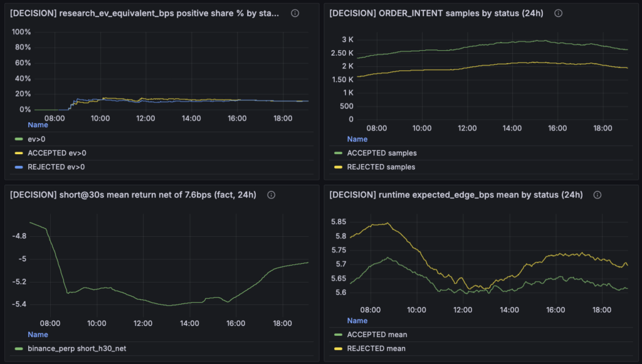This screenshot has height=364, width=642.
Task: Toggle ACCEPTED ev>0 series in legend
Action: coord(56,153)
